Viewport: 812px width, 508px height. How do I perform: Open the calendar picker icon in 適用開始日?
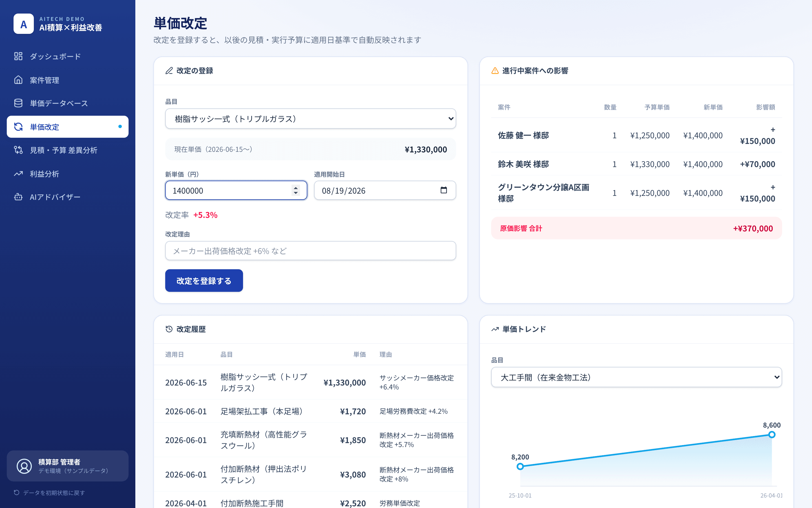[443, 190]
